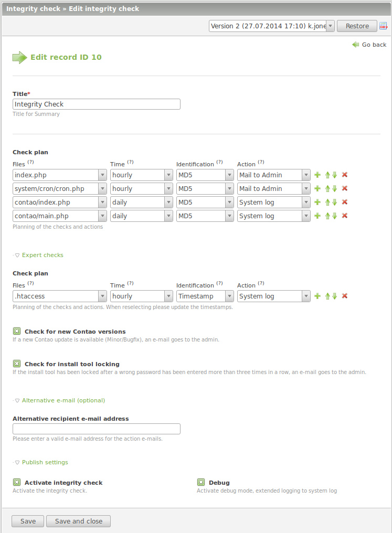
Task: Click the Alternative recipient e-mail address field
Action: click(97, 429)
